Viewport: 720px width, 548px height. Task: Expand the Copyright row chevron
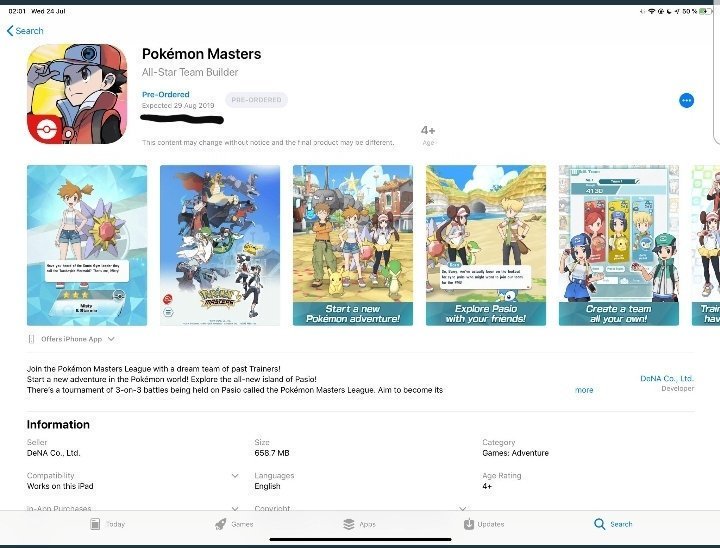coord(463,508)
